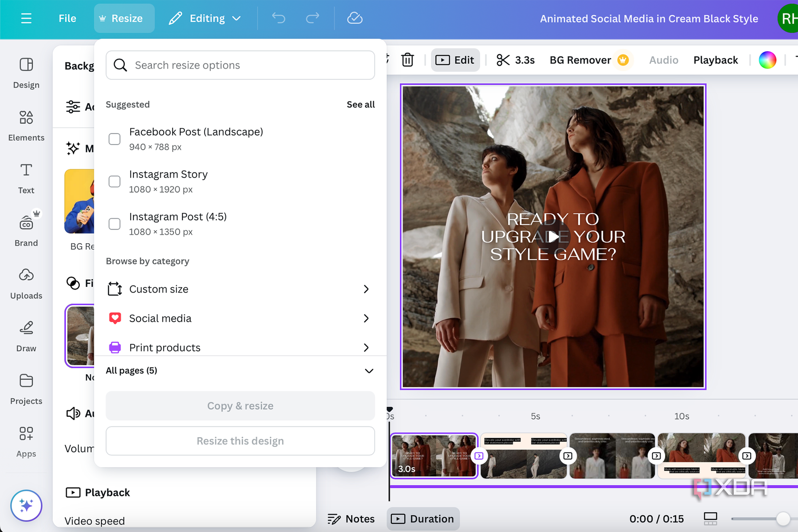The width and height of the screenshot is (798, 532).
Task: Collapse the All pages (5) section
Action: pos(369,371)
